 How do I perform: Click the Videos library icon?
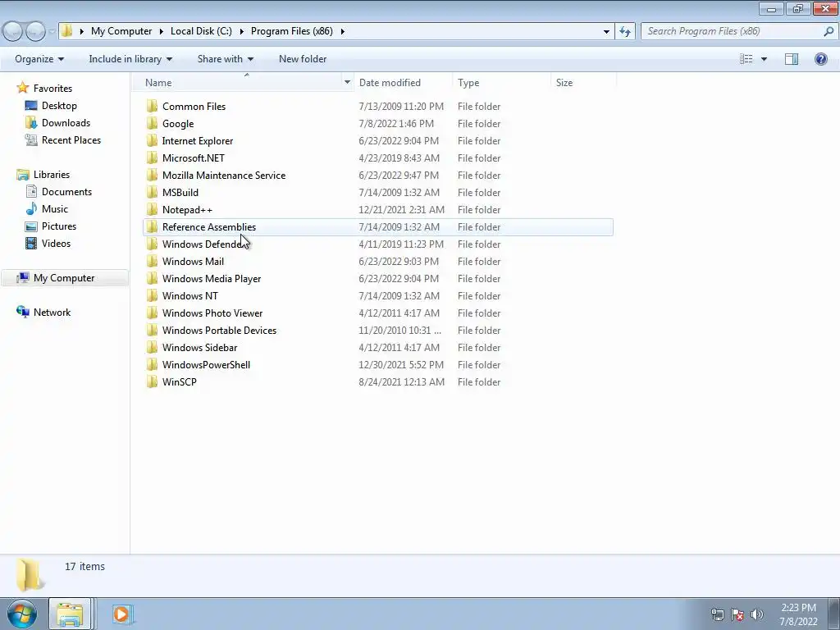31,243
